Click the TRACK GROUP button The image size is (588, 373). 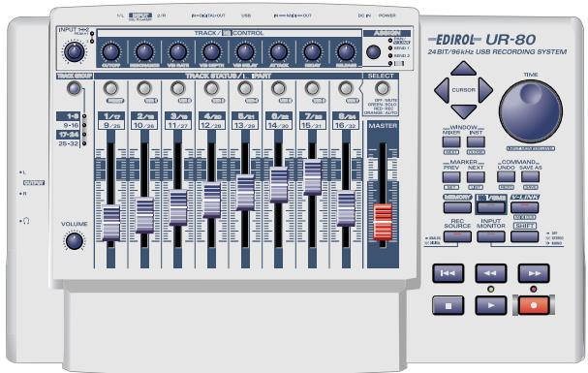pyautogui.click(x=74, y=88)
